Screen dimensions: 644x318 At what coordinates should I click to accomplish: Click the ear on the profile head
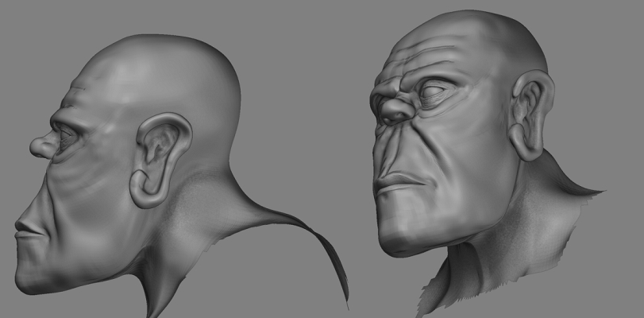(160, 161)
